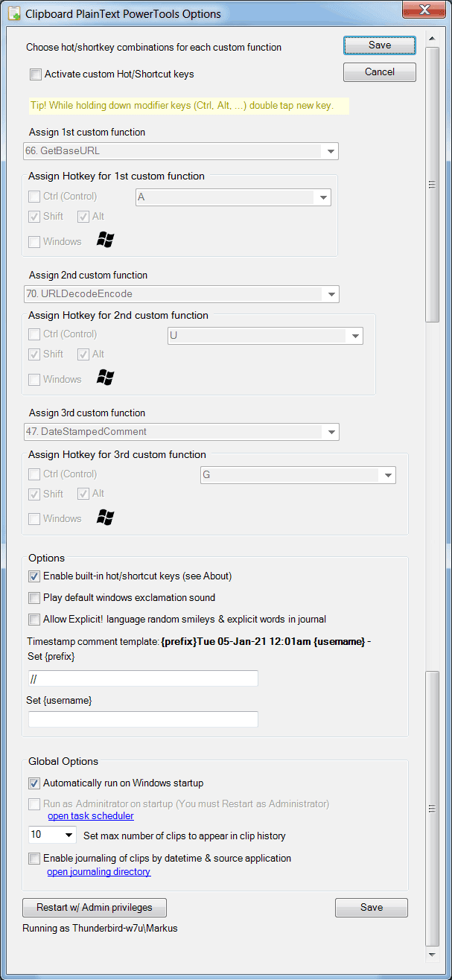Click Assign 2nd custom function label
Image resolution: width=452 pixels, height=980 pixels.
(89, 276)
